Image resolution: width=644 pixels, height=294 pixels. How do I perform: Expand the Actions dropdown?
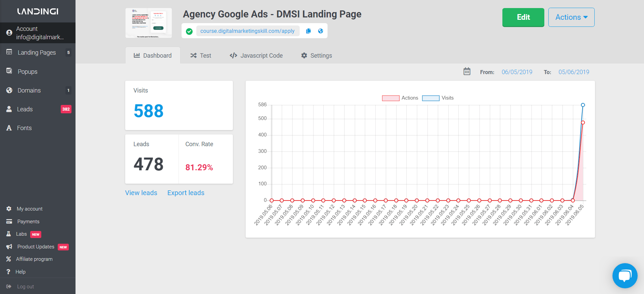[571, 17]
